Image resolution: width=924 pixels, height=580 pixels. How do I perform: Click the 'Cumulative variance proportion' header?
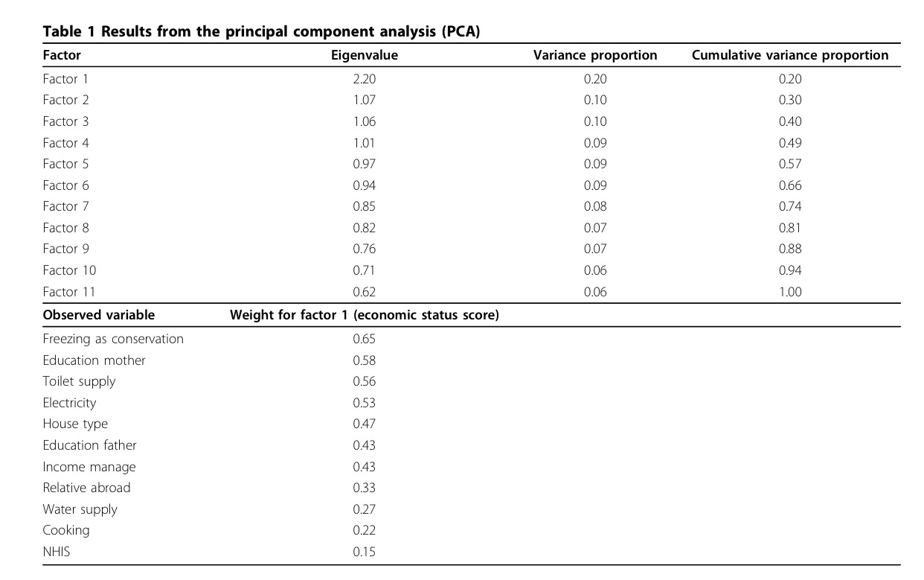pyautogui.click(x=790, y=55)
